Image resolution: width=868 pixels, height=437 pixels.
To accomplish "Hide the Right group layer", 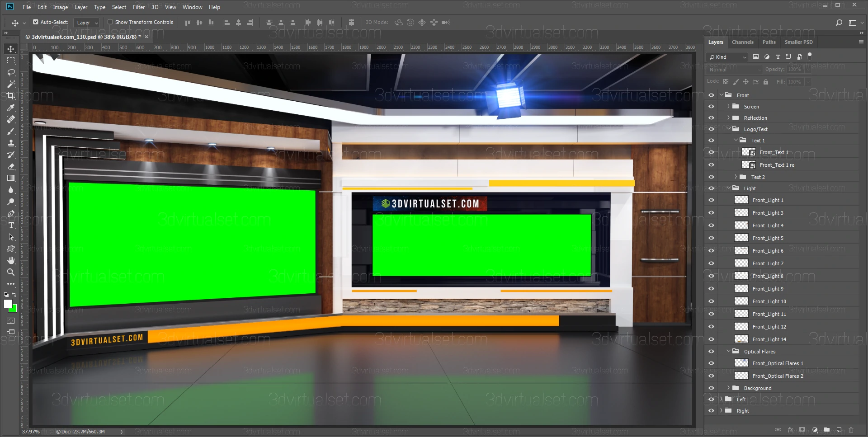I will pos(711,411).
